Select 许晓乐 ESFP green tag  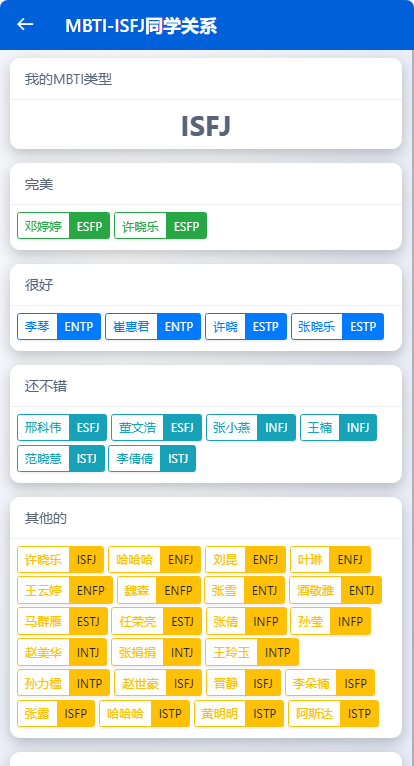160,226
